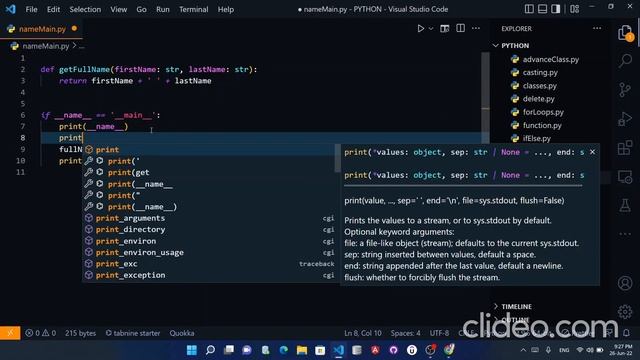The height and width of the screenshot is (360, 640).
Task: Open the Windows Start menu
Action: coord(191,350)
